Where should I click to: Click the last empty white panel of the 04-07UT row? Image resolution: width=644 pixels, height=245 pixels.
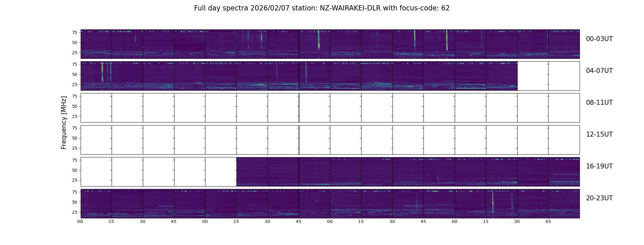(564, 76)
